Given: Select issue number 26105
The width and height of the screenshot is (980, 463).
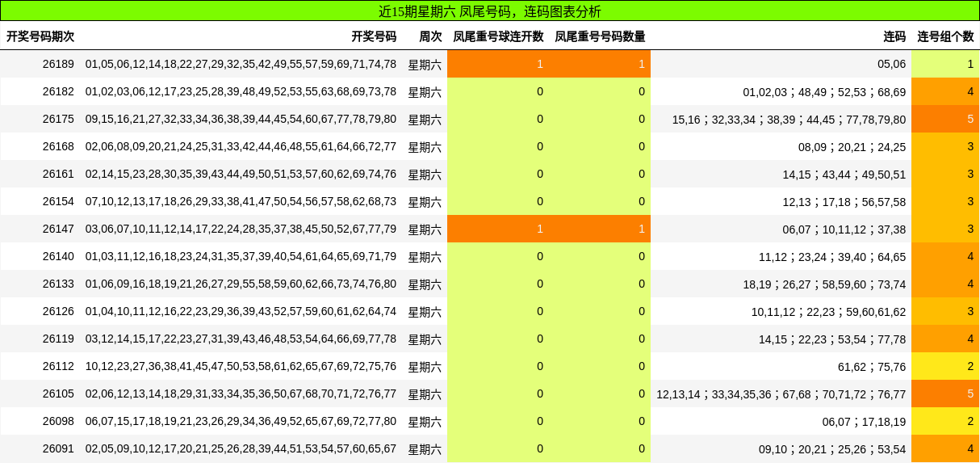Looking at the screenshot, I should pyautogui.click(x=58, y=394).
